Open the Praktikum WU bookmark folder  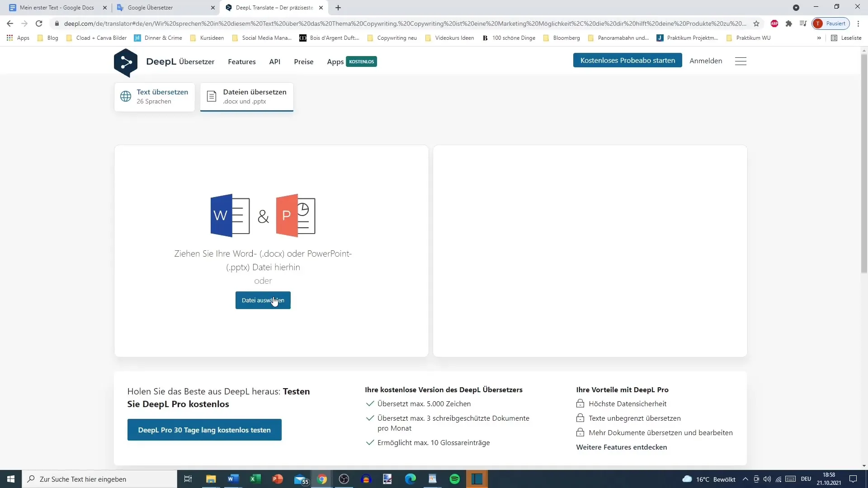pos(748,38)
